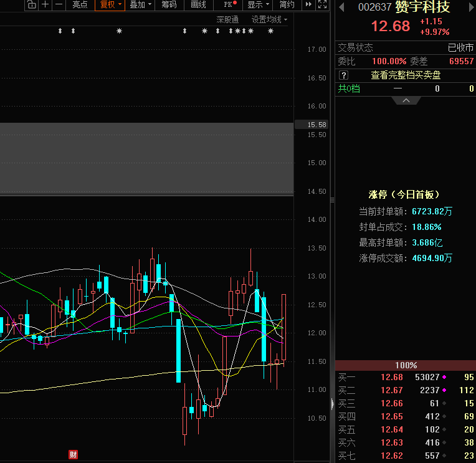Image resolution: width=476 pixels, height=463 pixels.
Task: Open the 亮点 highlights feature
Action: pyautogui.click(x=80, y=4)
